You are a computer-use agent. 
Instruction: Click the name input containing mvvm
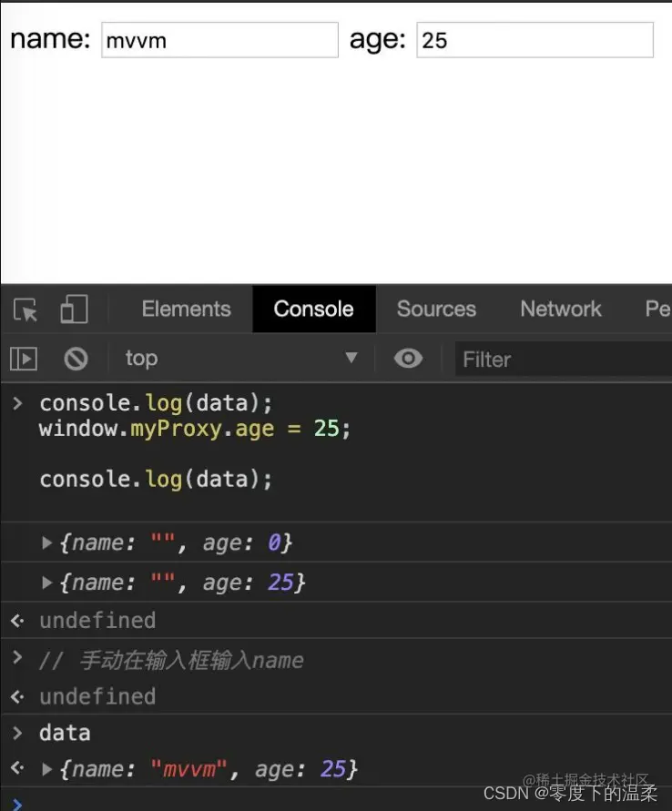(219, 40)
